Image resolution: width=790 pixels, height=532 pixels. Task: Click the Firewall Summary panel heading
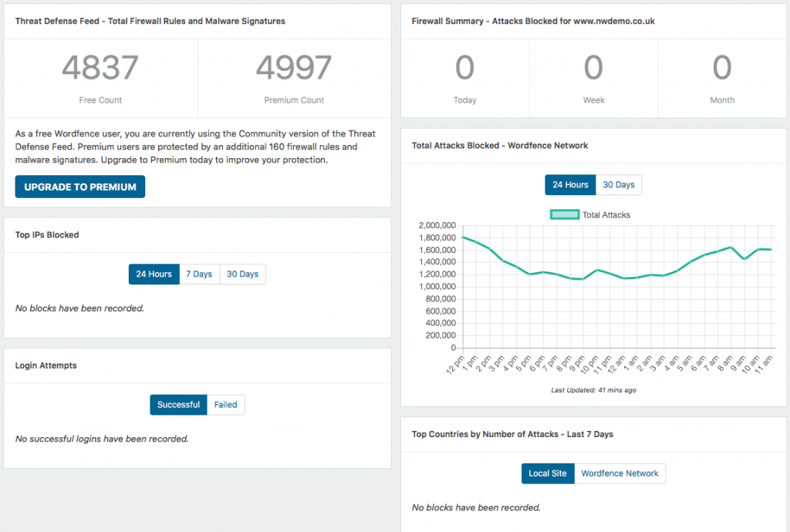click(533, 22)
